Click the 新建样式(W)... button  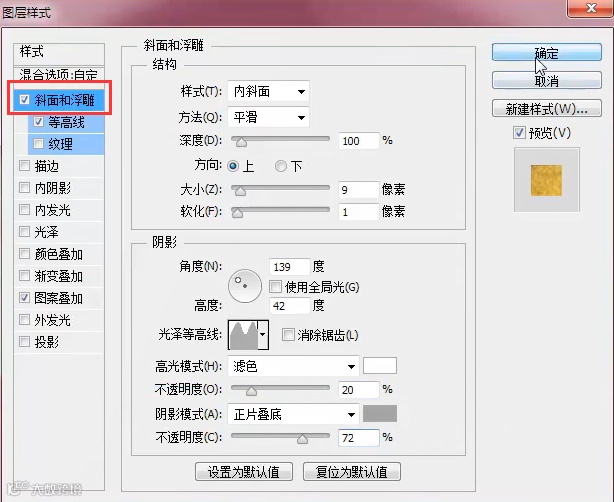[x=547, y=108]
